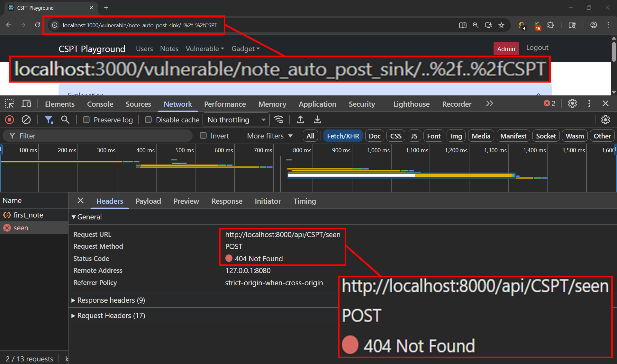Image resolution: width=617 pixels, height=364 pixels.
Task: Open DevTools settings gear icon
Action: click(x=572, y=103)
